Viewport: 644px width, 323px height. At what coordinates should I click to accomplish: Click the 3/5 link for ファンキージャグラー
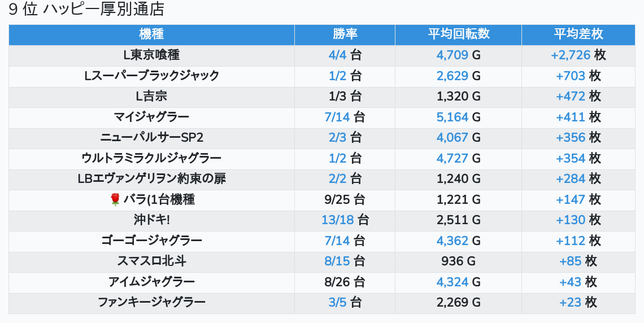point(337,303)
